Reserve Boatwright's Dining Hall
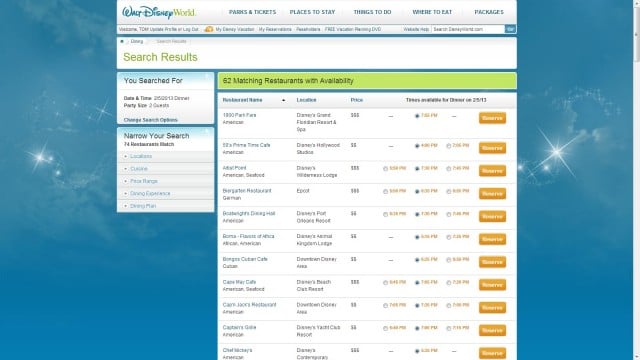The image size is (640, 360). [x=492, y=217]
